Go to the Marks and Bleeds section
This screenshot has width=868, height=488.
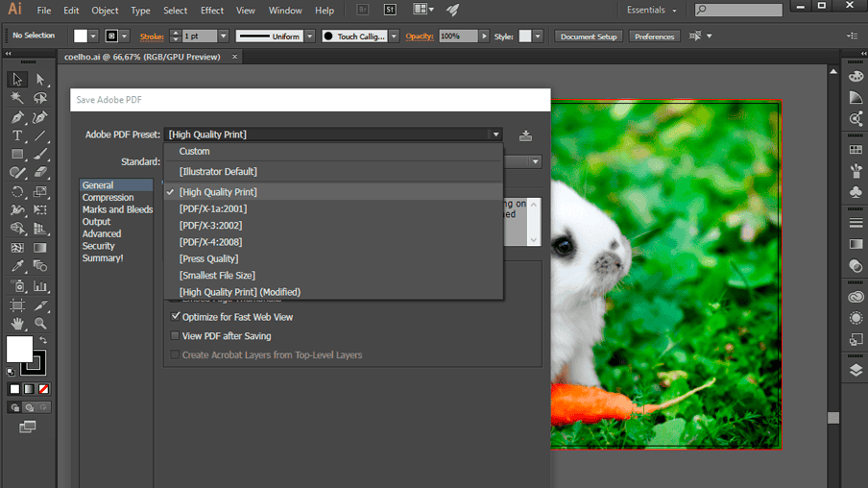[x=117, y=209]
